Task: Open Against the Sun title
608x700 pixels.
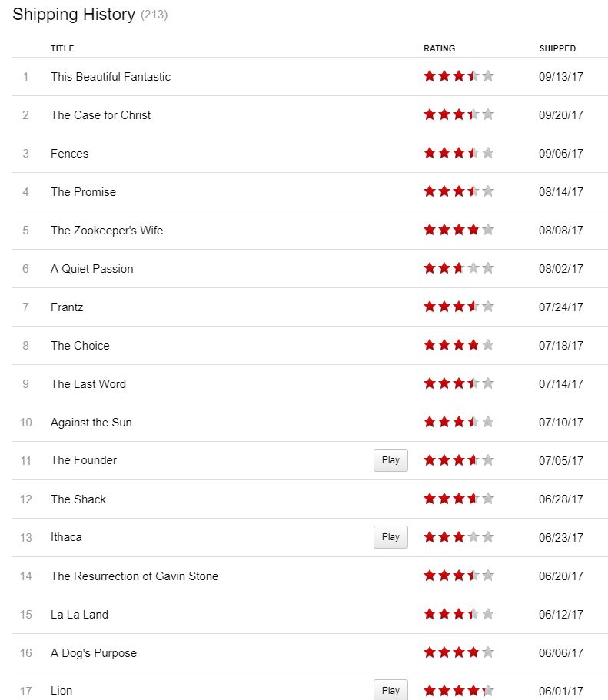Action: [91, 423]
